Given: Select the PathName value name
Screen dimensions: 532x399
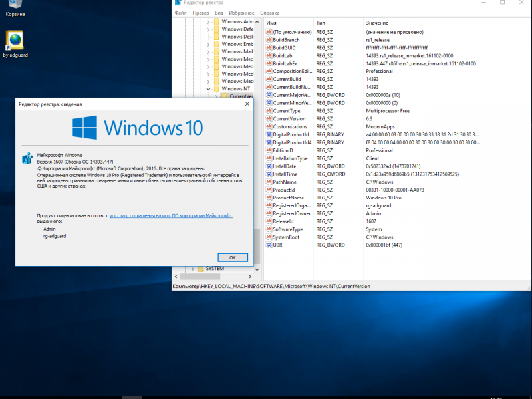Looking at the screenshot, I should click(285, 182).
